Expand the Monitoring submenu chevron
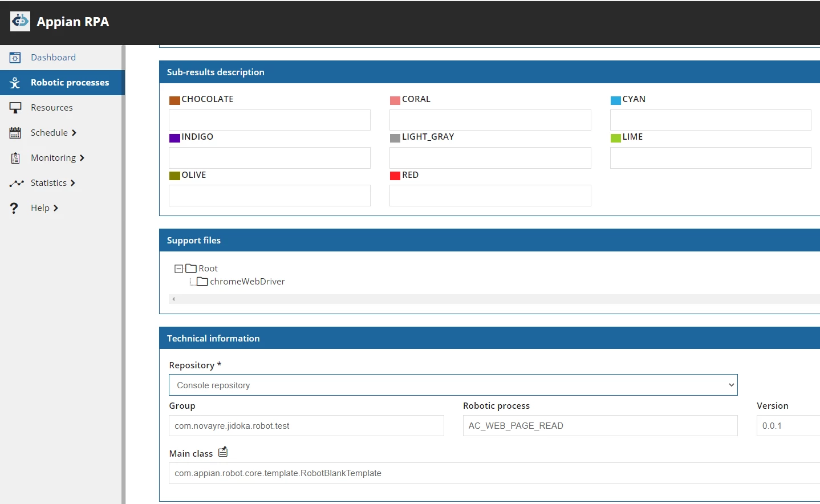The height and width of the screenshot is (504, 820). (x=82, y=158)
